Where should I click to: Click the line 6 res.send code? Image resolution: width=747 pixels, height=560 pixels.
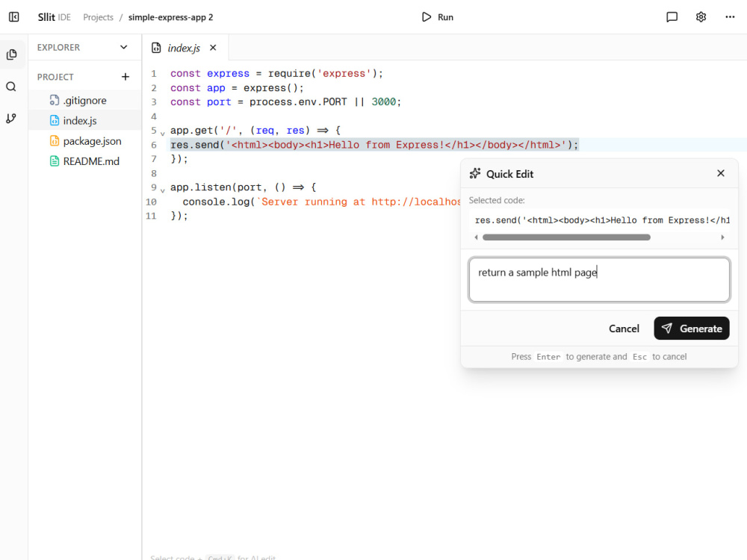pyautogui.click(x=374, y=145)
